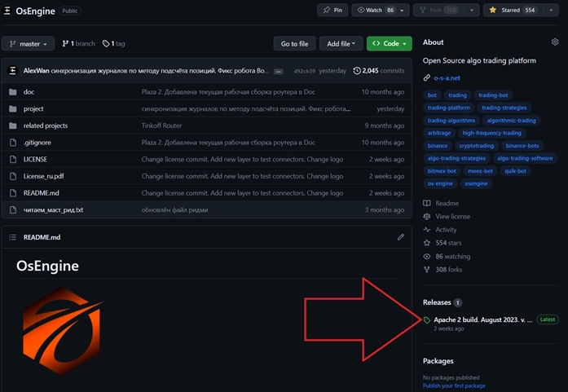
Task: Toggle the Starred button
Action: (513, 10)
